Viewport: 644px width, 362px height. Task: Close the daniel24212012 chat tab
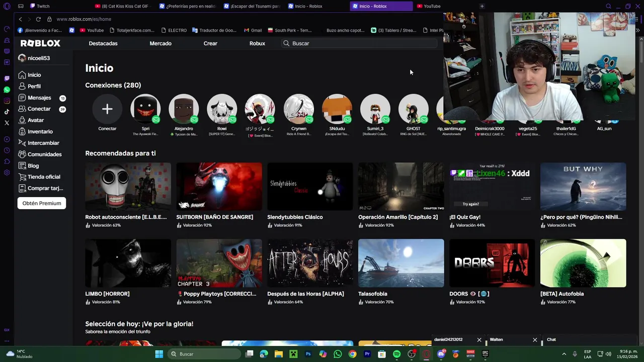tap(479, 340)
